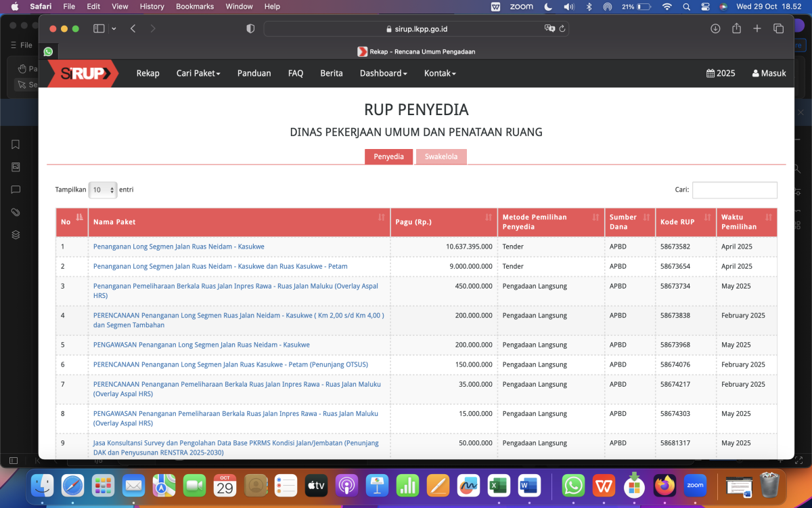Viewport: 812px width, 508px height.
Task: Click the SiRUP logo in navbar
Action: point(82,73)
